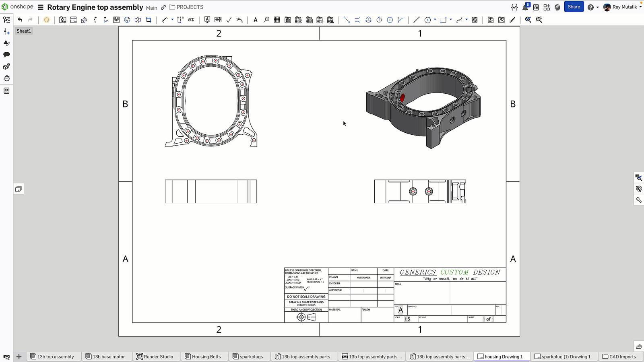644x362 pixels.
Task: Insert a table using the grid icon
Action: (277, 20)
